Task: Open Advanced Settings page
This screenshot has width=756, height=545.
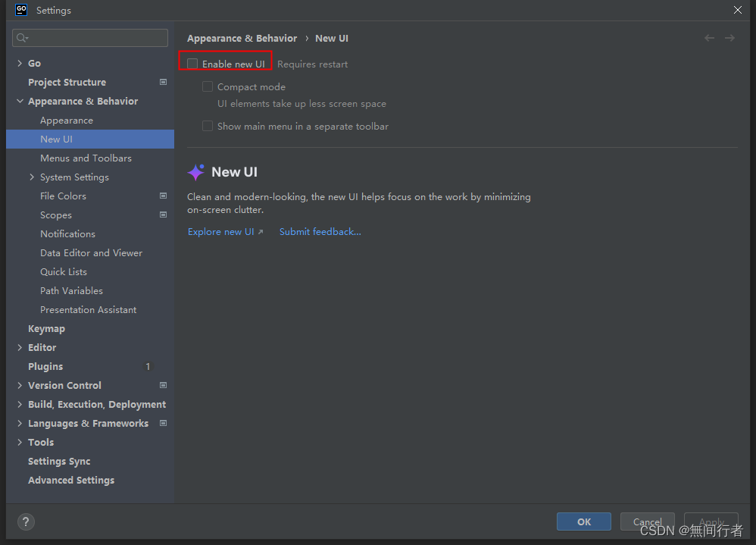Action: coord(71,481)
